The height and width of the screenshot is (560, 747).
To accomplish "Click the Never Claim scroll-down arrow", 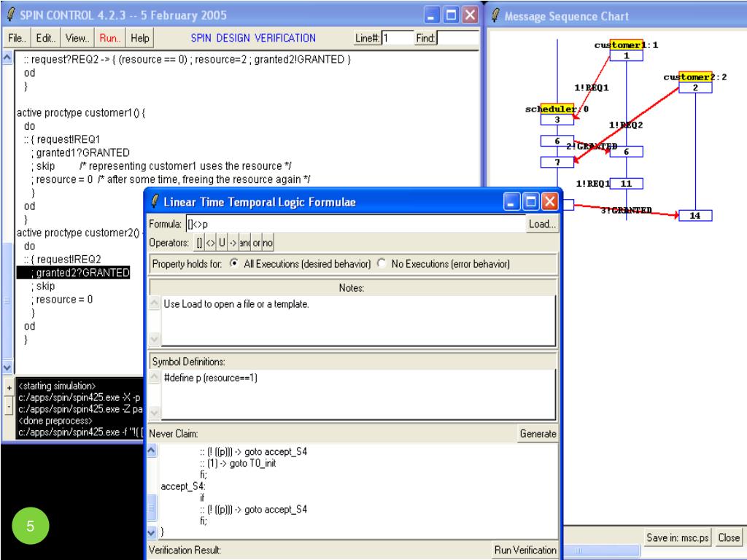I will pos(152,532).
